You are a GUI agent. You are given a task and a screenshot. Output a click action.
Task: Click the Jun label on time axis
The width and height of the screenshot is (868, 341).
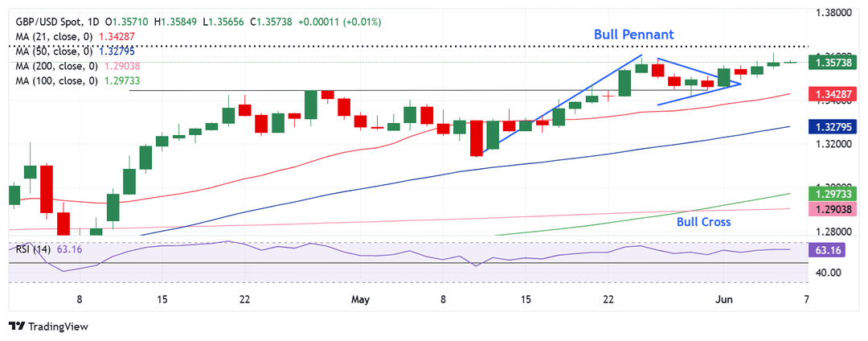pyautogui.click(x=724, y=300)
